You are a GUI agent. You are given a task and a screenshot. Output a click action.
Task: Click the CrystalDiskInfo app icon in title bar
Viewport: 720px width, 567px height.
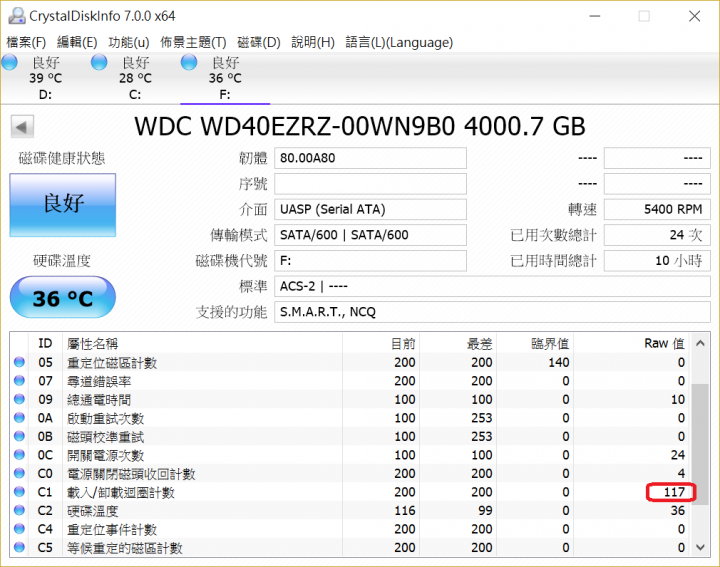[x=17, y=16]
